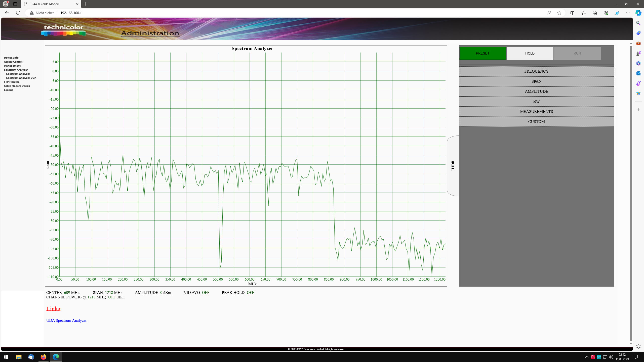Click the browser back arrow
Viewport: 644px width, 362px height.
[x=7, y=13]
